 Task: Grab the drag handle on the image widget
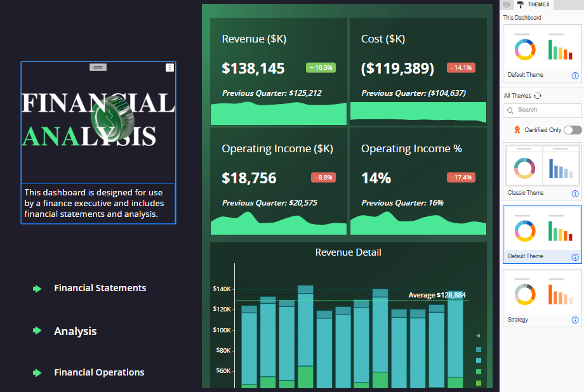(x=98, y=67)
